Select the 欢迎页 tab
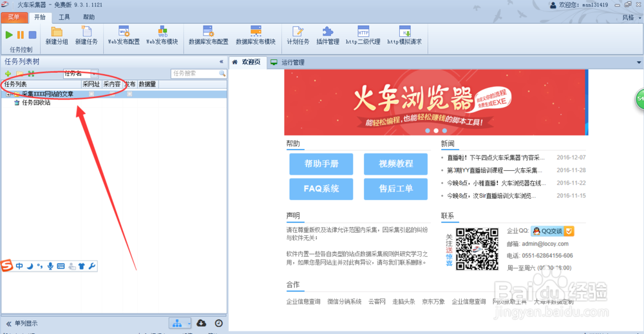Screen dimensions: 644x334 [x=248, y=63]
